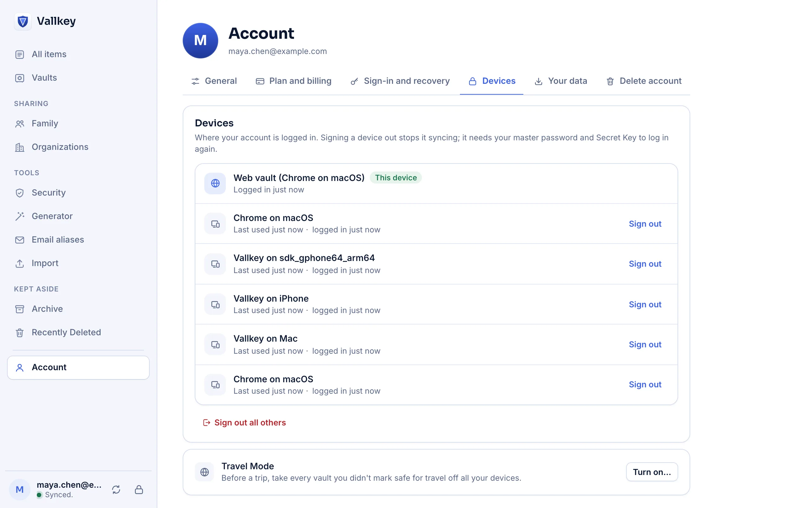Click the Synced. status text
The width and height of the screenshot is (812, 508).
coord(59,495)
